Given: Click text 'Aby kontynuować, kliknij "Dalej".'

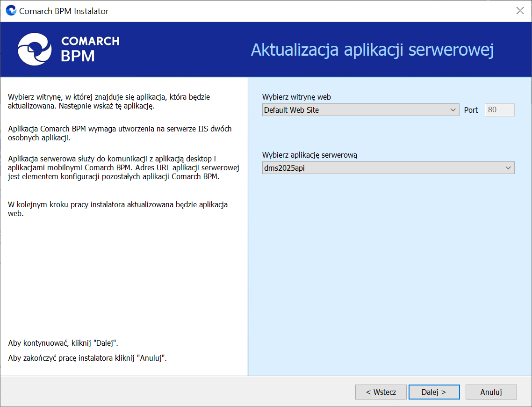Looking at the screenshot, I should pyautogui.click(x=63, y=343).
